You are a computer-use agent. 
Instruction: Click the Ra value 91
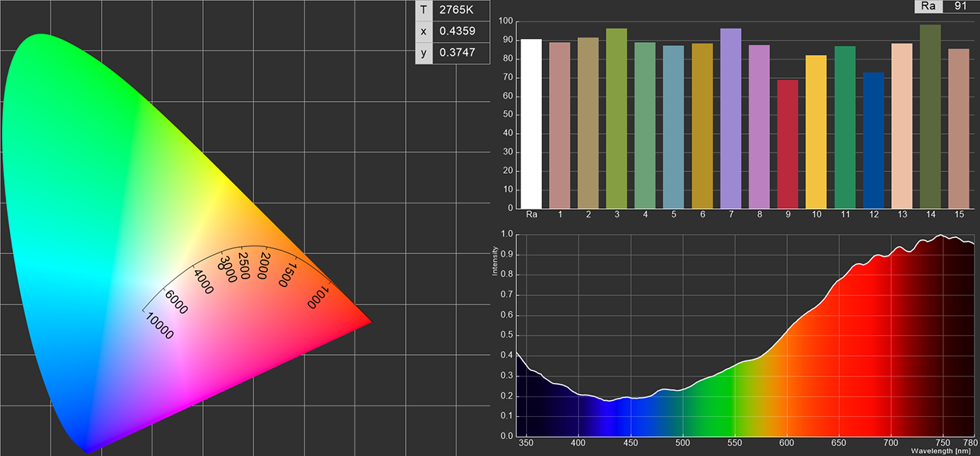pyautogui.click(x=960, y=6)
